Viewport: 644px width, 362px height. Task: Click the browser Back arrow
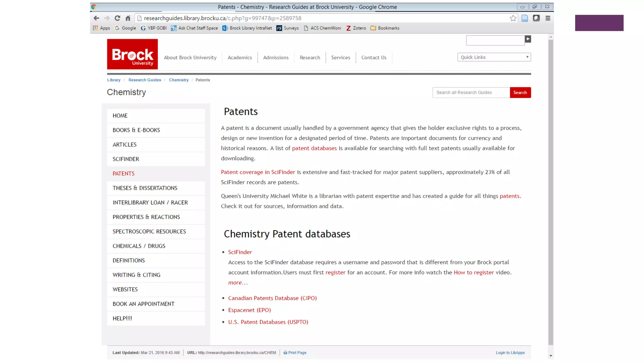pos(96,18)
